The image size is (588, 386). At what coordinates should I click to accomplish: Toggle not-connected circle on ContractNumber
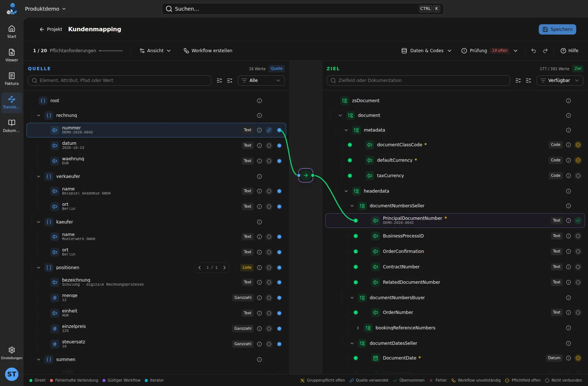tap(578, 267)
